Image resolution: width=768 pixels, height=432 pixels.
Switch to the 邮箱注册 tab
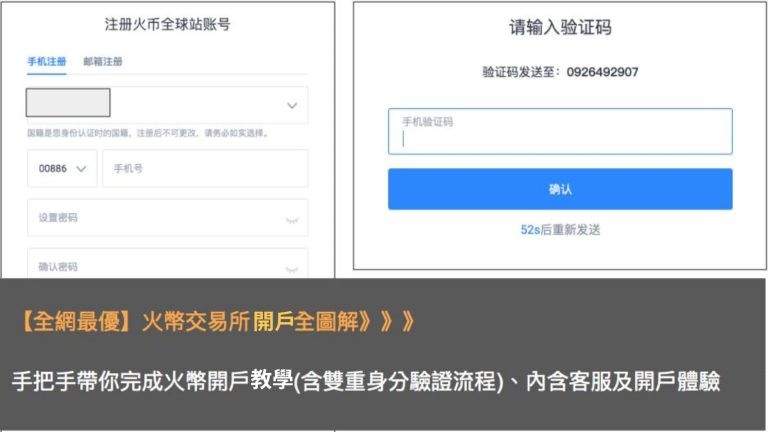pos(103,62)
